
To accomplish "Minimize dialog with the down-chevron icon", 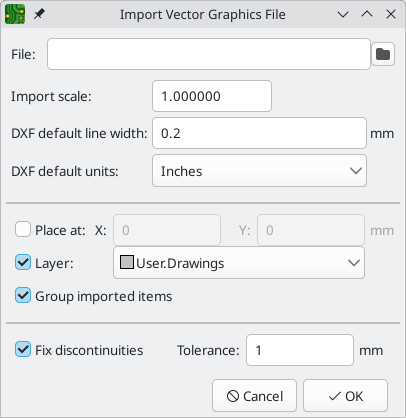I will [x=343, y=14].
